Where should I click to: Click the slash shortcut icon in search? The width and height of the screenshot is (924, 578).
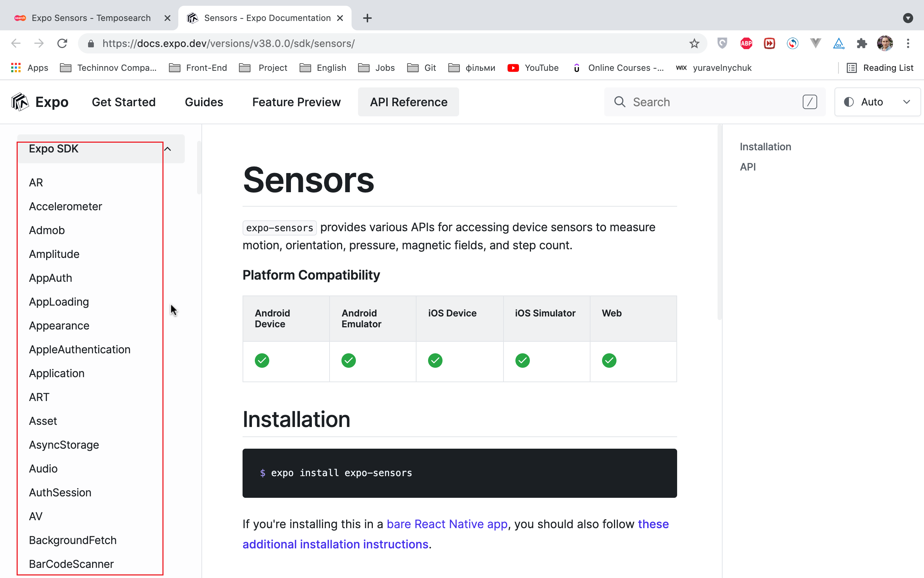pos(810,102)
